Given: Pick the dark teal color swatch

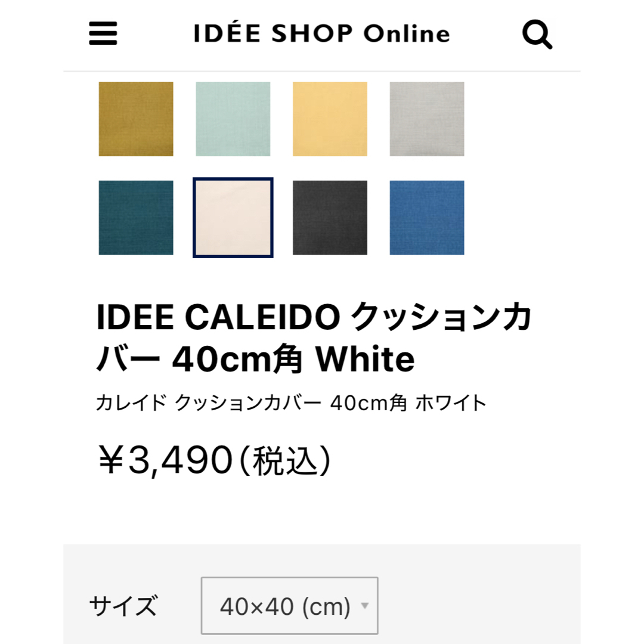Looking at the screenshot, I should [136, 218].
